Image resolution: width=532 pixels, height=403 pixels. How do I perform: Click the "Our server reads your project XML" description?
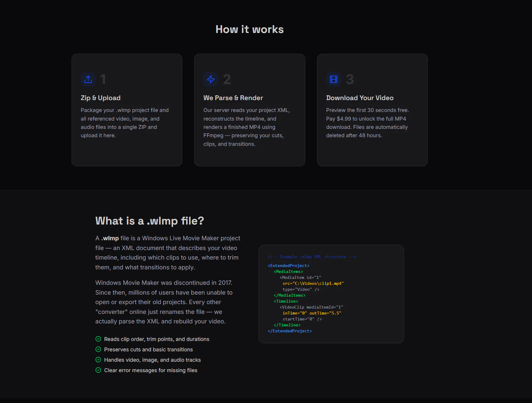(247, 127)
